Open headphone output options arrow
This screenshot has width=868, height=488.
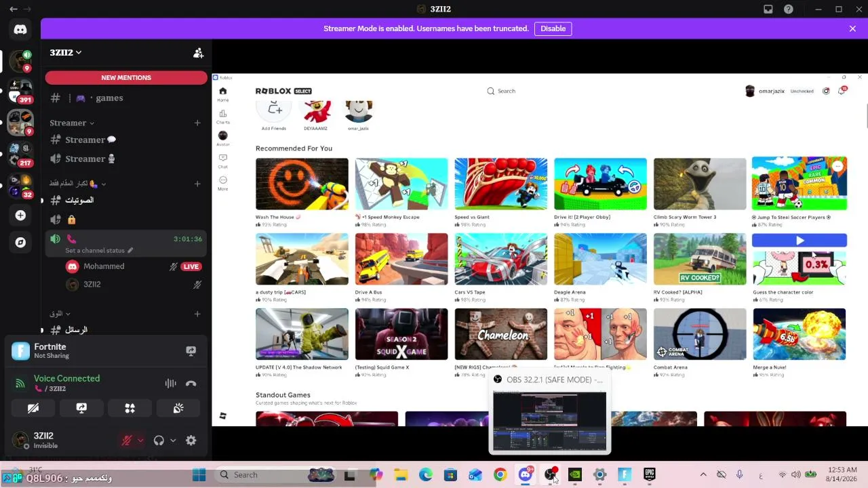click(173, 441)
